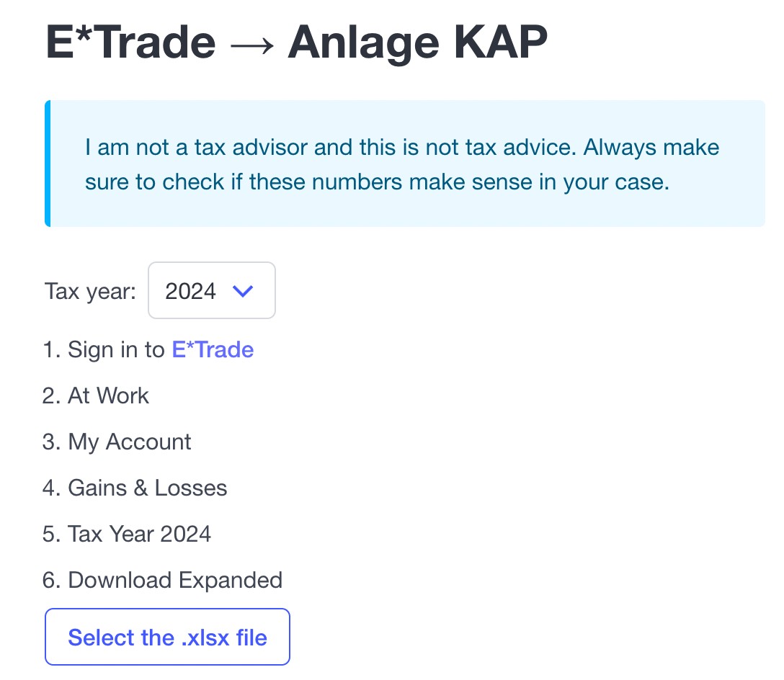
Task: Select the 'Download Expanded' step
Action: [174, 581]
